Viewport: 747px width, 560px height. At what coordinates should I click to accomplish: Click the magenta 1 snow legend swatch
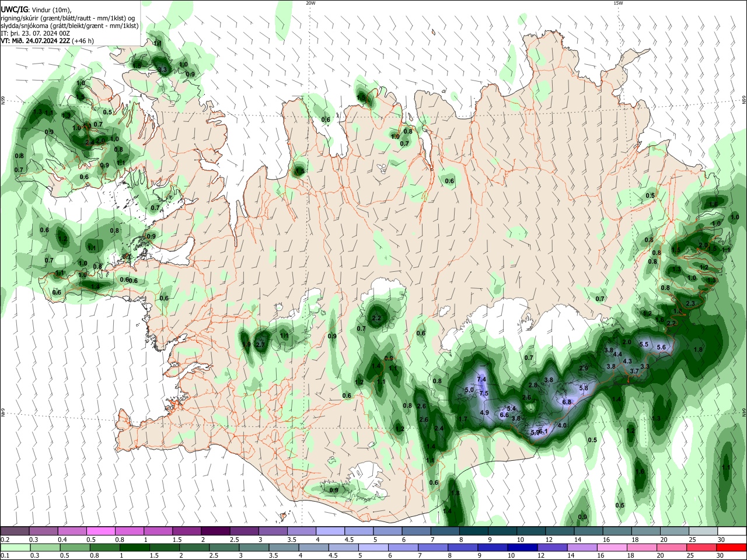[x=158, y=531]
